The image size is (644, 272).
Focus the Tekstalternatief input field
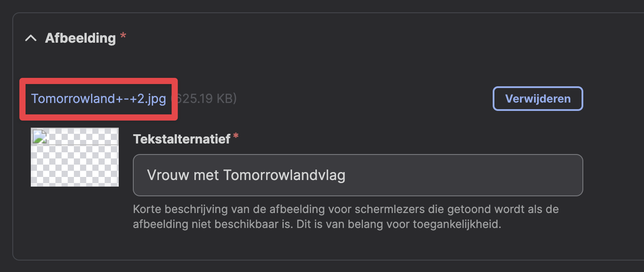(358, 175)
